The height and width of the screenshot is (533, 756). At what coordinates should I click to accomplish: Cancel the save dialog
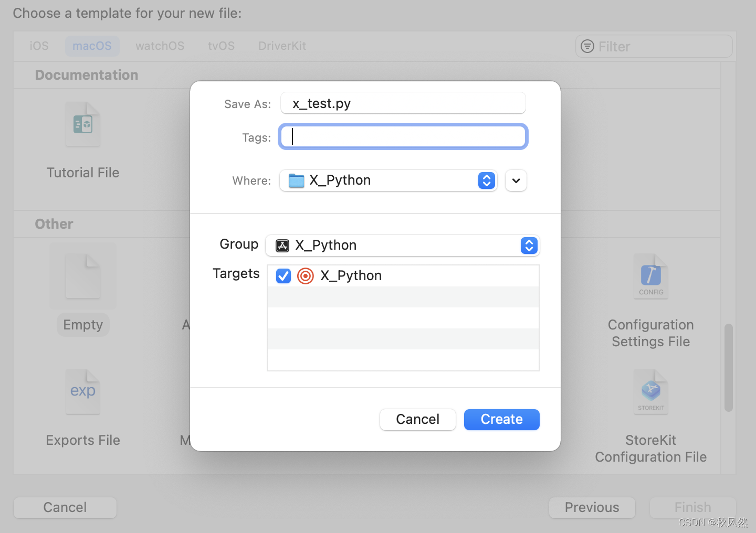tap(418, 420)
